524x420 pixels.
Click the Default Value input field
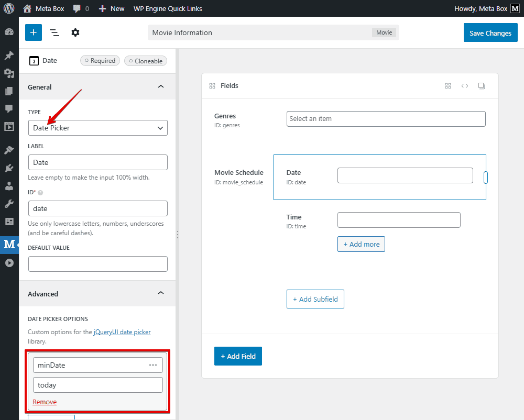tap(98, 264)
